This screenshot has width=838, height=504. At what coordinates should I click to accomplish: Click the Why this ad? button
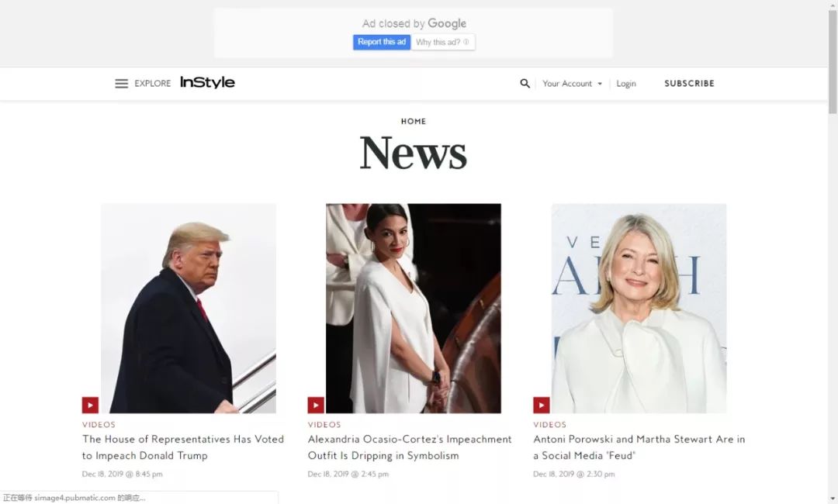(x=443, y=42)
